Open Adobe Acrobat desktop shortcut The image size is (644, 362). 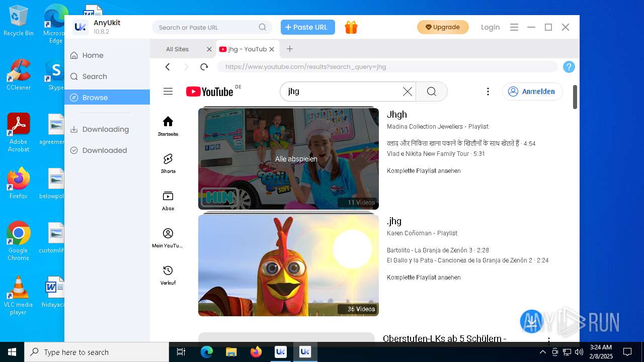[x=19, y=133]
